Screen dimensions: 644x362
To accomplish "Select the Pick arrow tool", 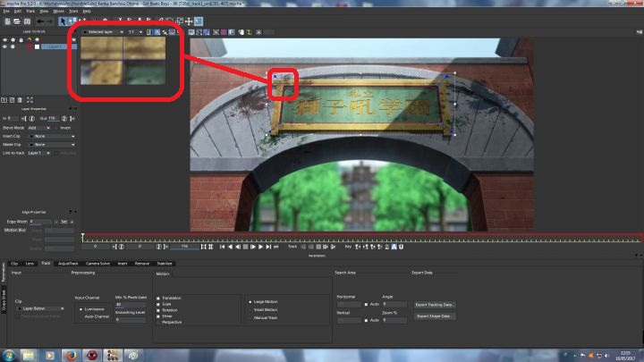I will pos(63,21).
